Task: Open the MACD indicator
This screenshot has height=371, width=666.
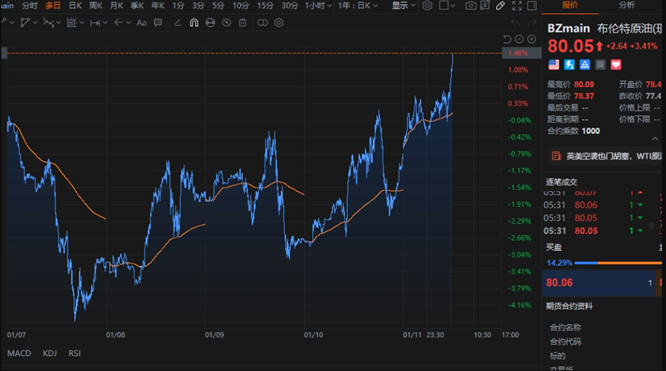Action: click(x=19, y=353)
